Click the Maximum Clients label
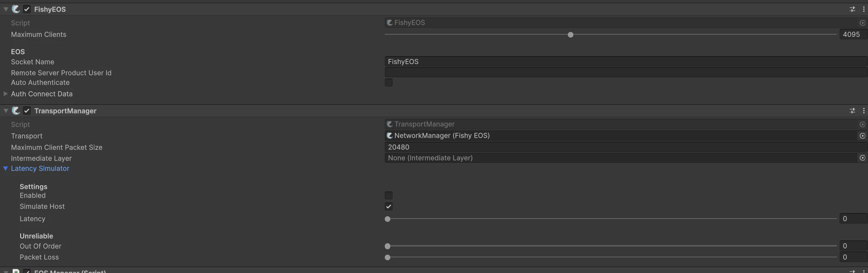 [x=38, y=34]
